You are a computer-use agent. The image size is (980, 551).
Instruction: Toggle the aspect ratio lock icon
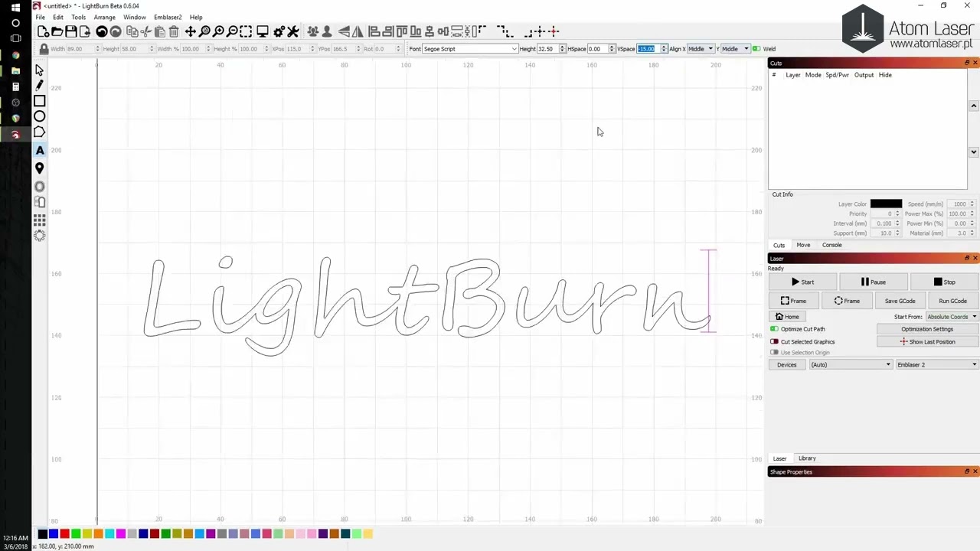coord(44,49)
